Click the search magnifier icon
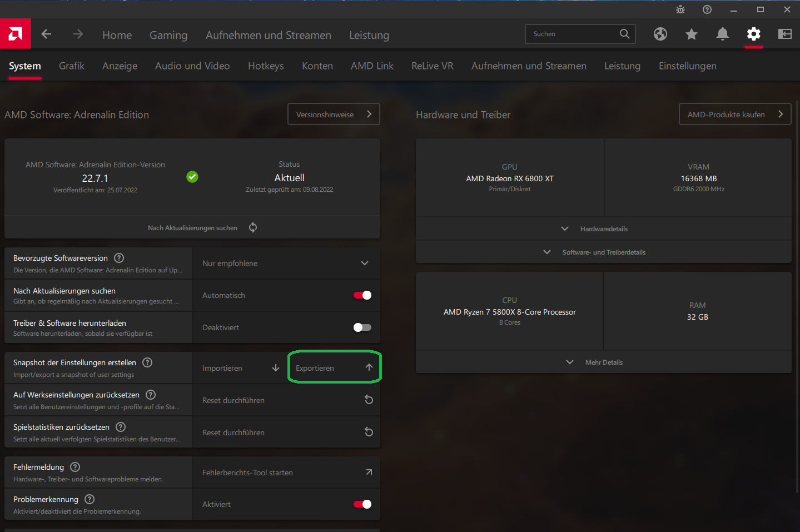Viewport: 800px width, 532px height. pos(624,34)
